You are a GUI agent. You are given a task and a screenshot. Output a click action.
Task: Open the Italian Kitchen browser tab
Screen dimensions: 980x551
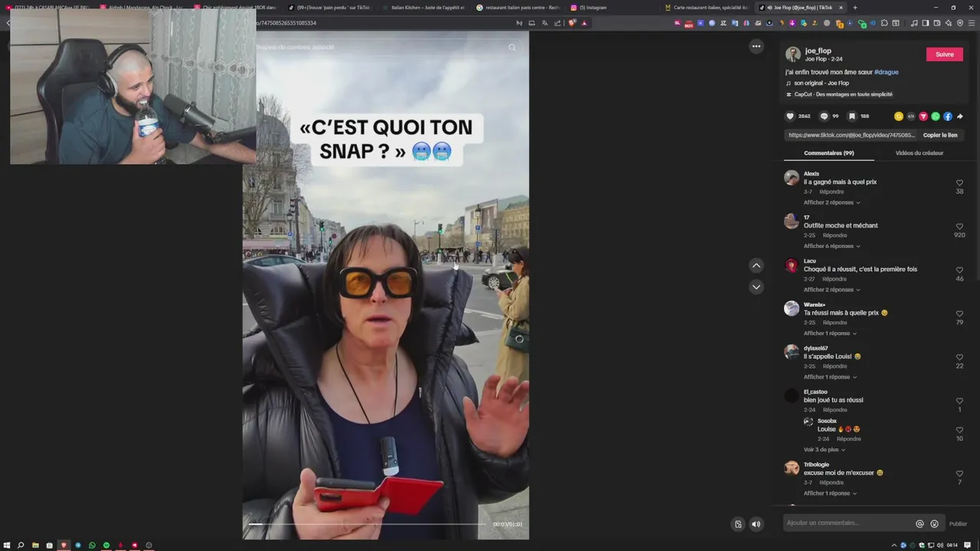click(424, 8)
